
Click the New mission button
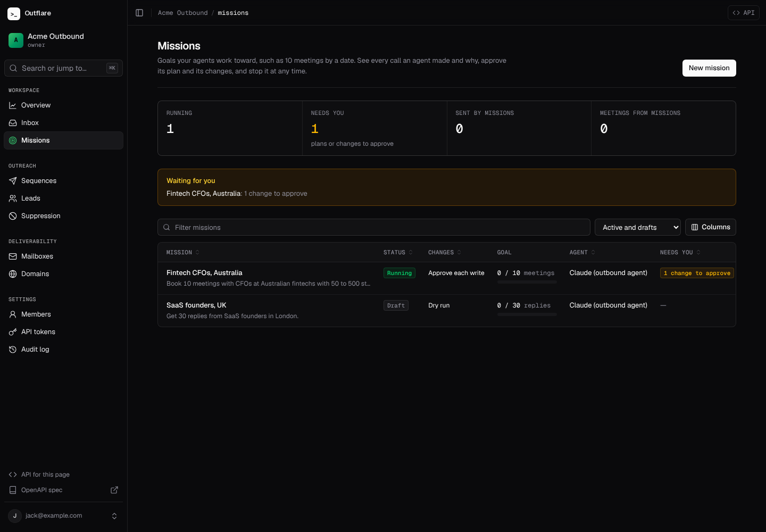pyautogui.click(x=709, y=68)
